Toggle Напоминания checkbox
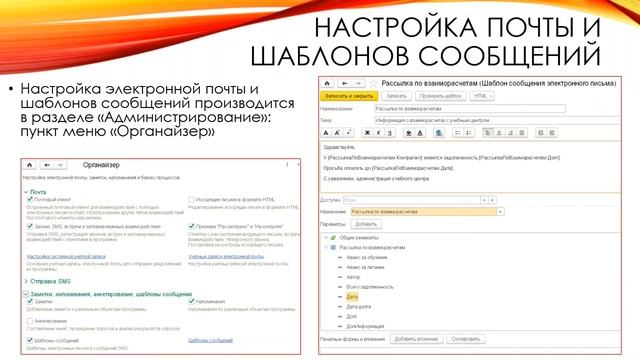 (x=191, y=301)
